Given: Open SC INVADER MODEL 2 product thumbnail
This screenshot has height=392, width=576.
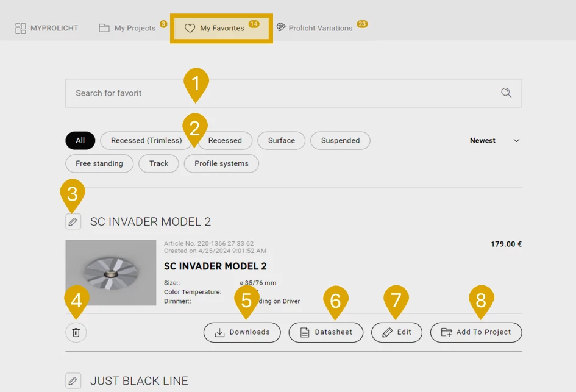Looking at the screenshot, I should tap(111, 273).
